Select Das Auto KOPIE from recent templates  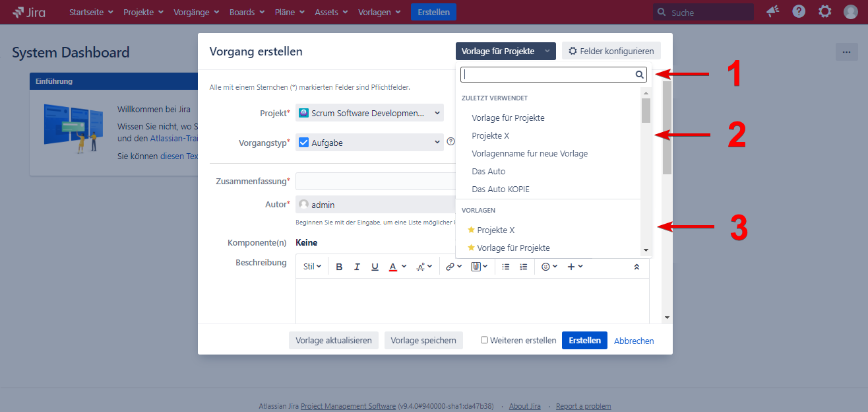[x=501, y=189]
